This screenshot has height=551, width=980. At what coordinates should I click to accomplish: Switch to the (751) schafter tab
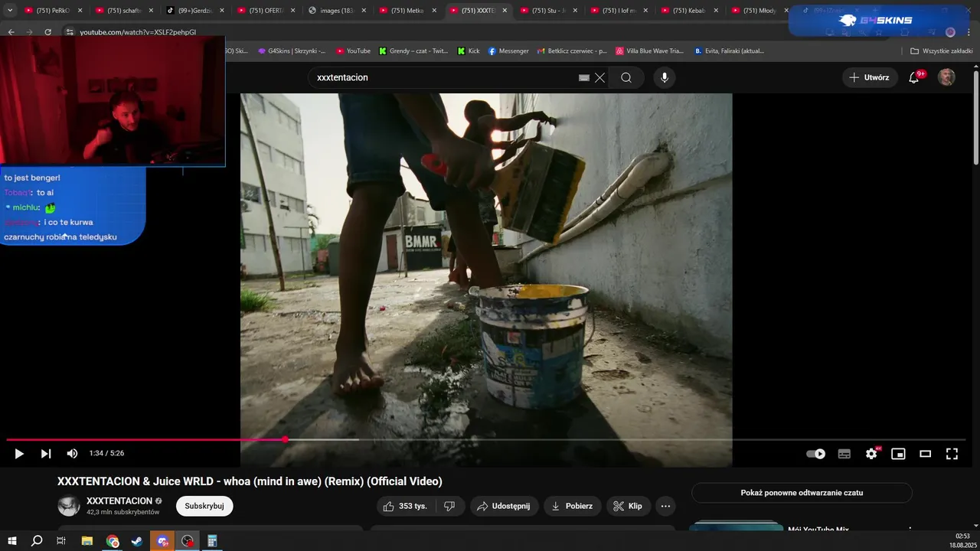click(124, 11)
